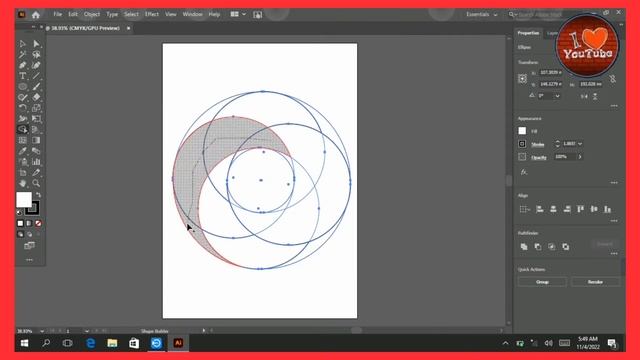Viewport: 640px width, 360px height.
Task: Select the Selection tool arrow
Action: click(23, 44)
